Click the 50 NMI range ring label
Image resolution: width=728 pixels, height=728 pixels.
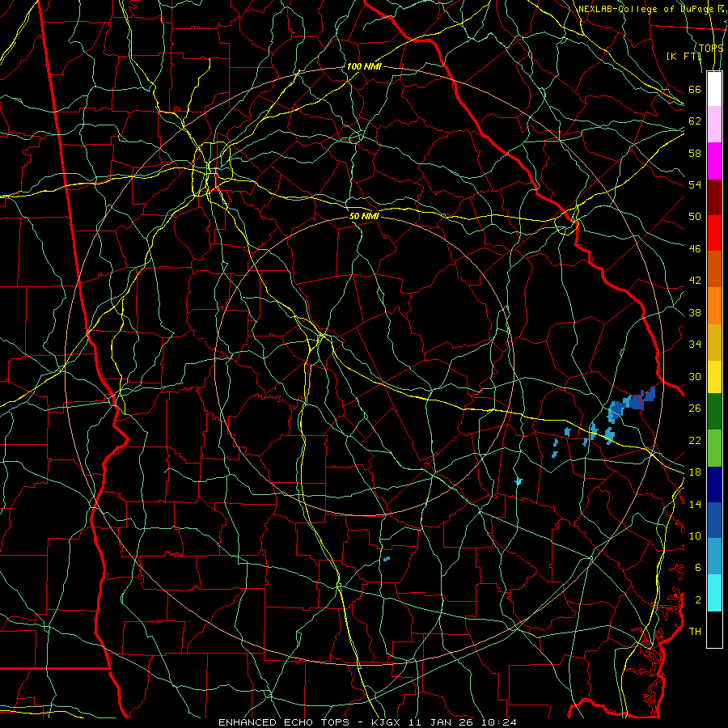coord(364,216)
